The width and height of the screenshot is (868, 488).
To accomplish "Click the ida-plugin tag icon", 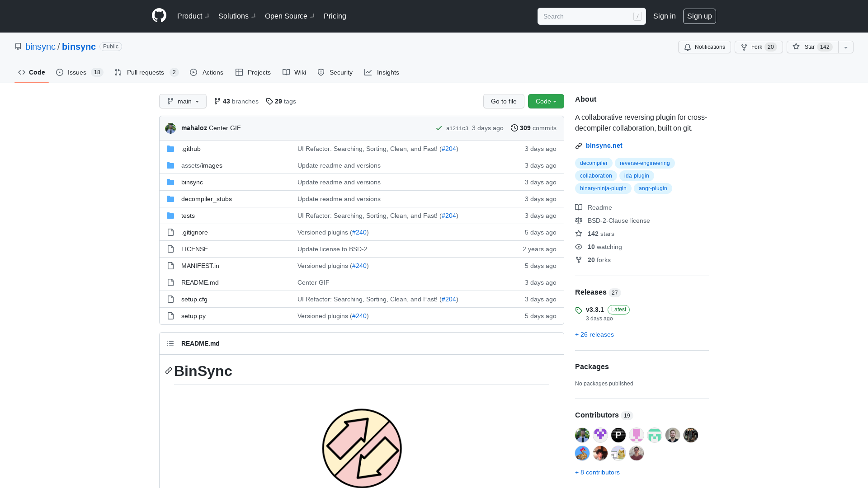I will [637, 176].
